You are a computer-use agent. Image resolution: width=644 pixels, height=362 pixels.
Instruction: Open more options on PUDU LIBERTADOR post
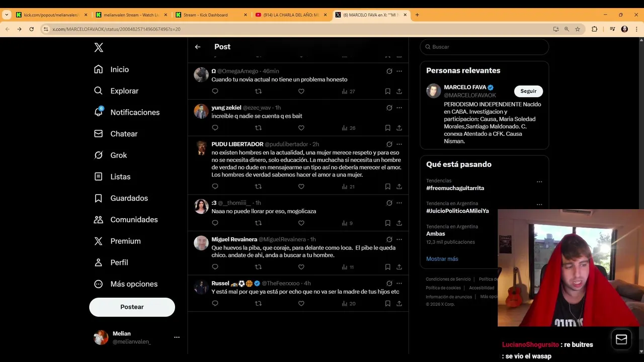[x=399, y=144]
